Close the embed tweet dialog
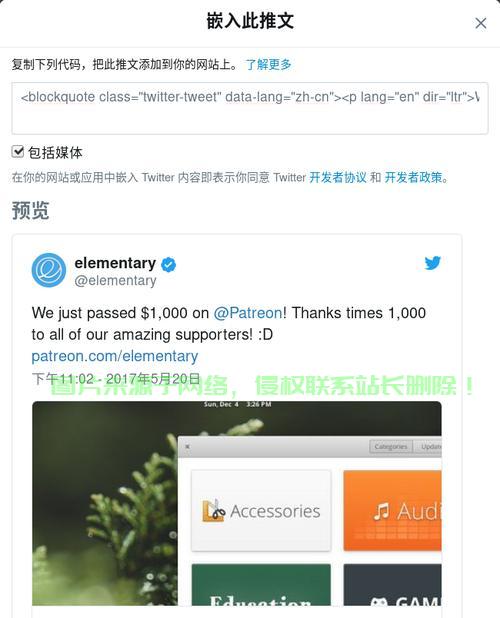This screenshot has width=500, height=618. click(x=480, y=23)
